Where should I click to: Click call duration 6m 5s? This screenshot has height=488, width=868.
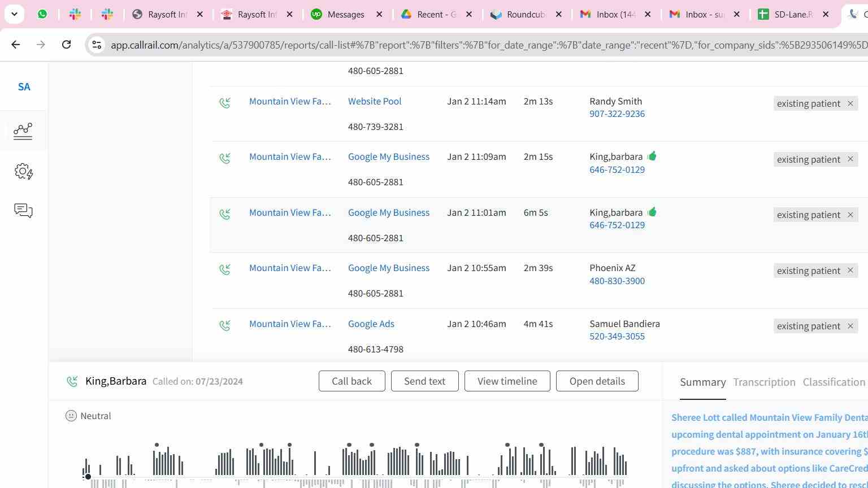536,212
